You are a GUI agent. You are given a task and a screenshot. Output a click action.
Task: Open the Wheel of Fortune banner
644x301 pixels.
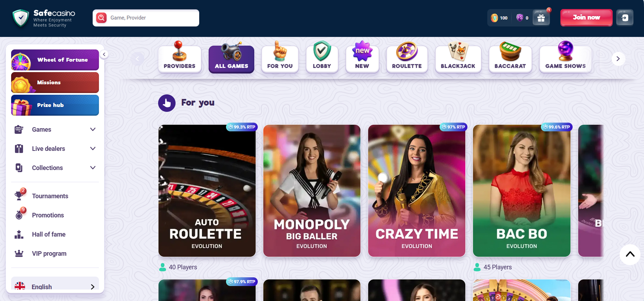55,60
